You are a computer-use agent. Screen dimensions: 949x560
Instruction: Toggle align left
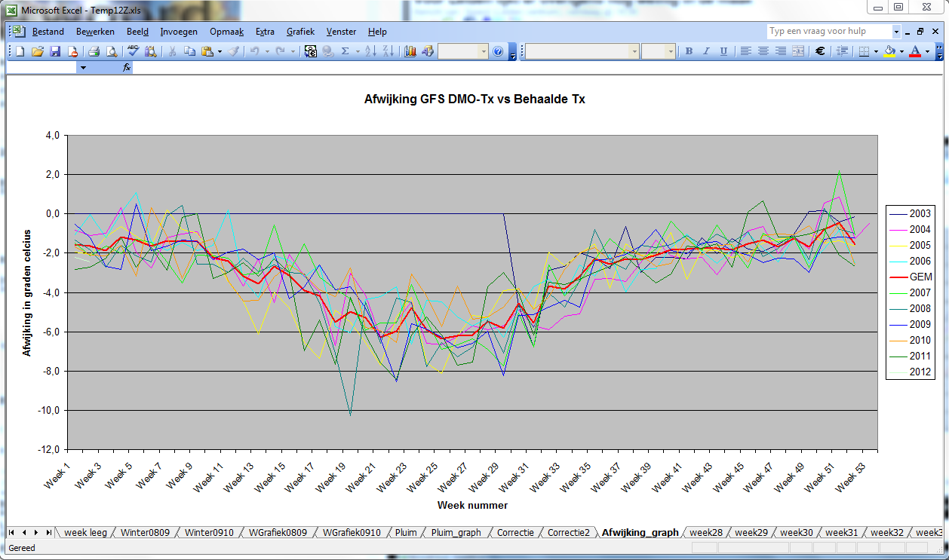[x=745, y=51]
